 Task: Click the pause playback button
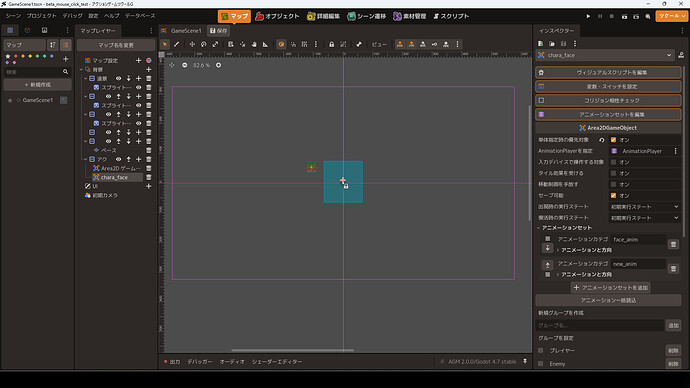(600, 16)
